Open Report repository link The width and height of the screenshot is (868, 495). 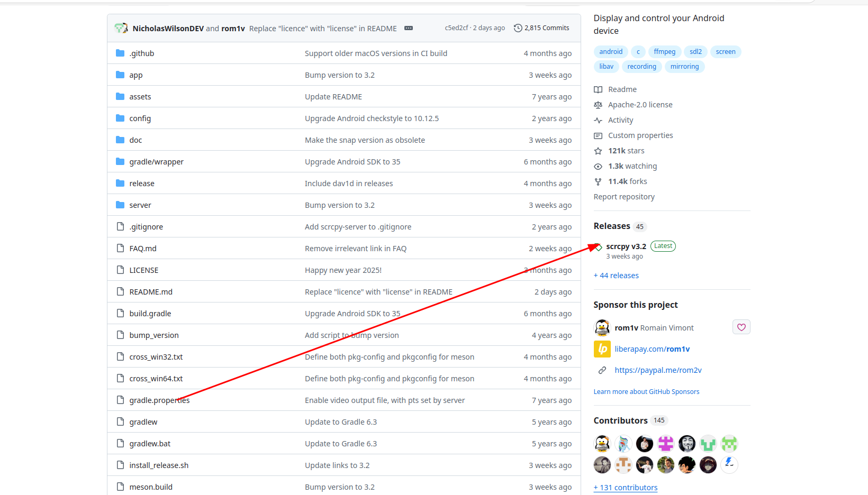624,197
